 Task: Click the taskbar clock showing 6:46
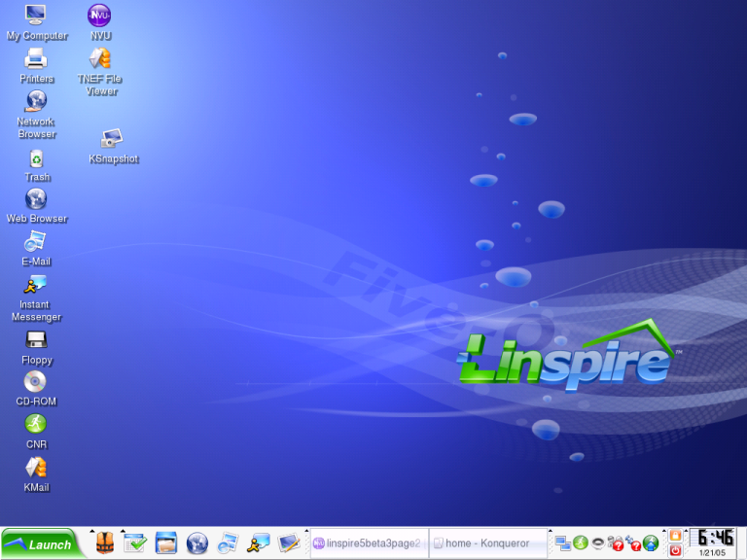(712, 538)
